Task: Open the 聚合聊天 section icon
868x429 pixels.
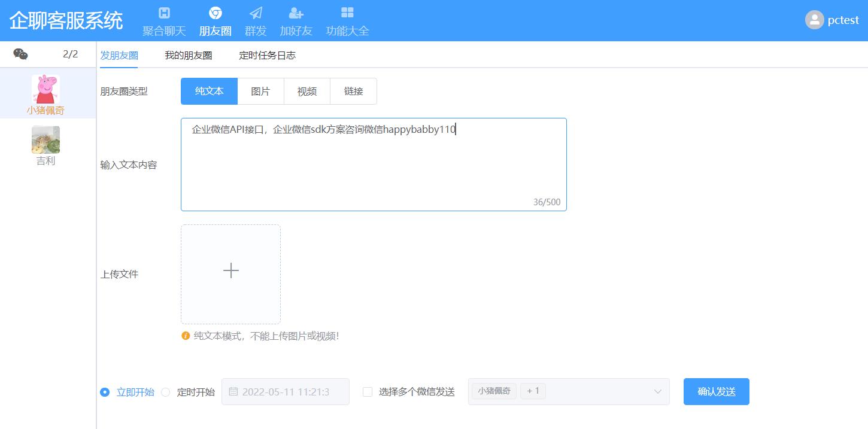Action: 164,13
